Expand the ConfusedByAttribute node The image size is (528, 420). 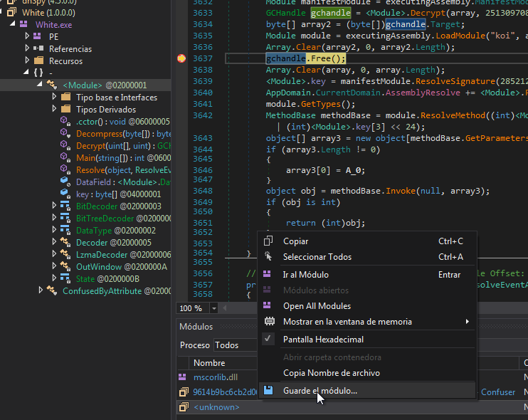coord(41,290)
